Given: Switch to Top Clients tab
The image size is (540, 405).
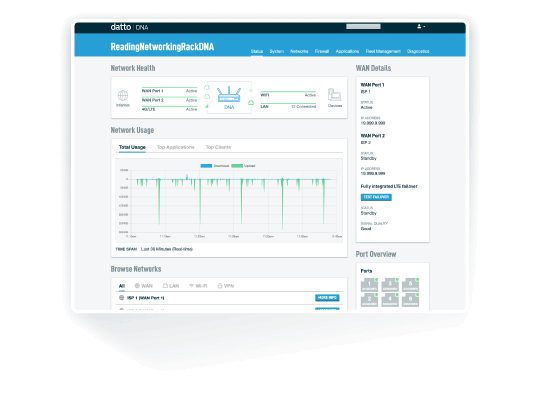Looking at the screenshot, I should (218, 147).
